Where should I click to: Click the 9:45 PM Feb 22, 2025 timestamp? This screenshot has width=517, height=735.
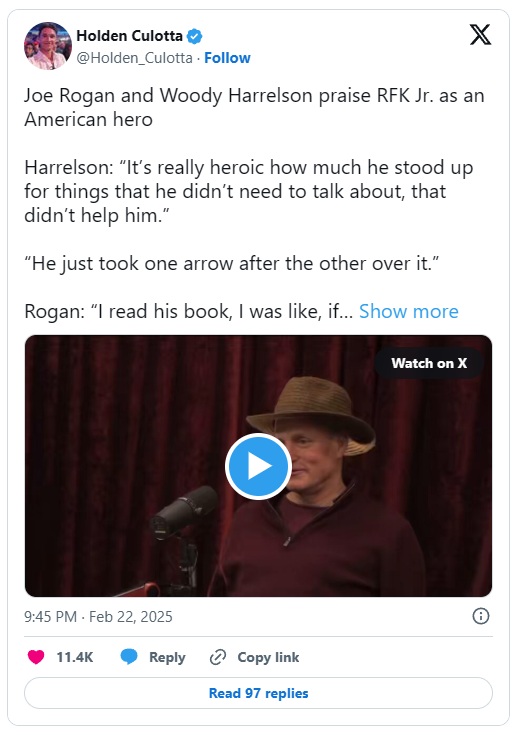98,616
